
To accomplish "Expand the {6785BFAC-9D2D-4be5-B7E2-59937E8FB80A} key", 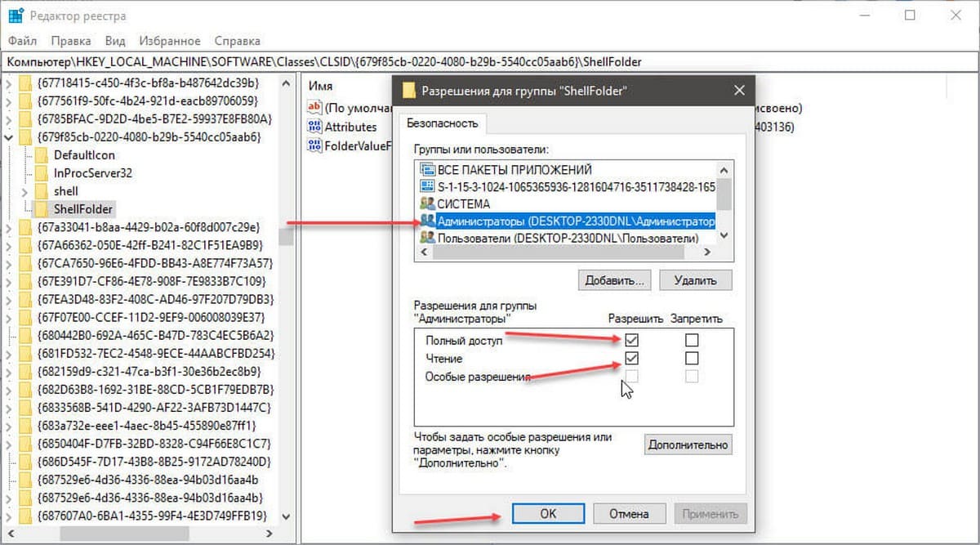I will tap(9, 118).
